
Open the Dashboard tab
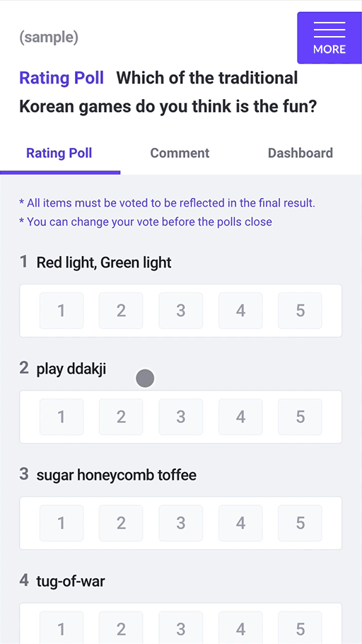(300, 153)
